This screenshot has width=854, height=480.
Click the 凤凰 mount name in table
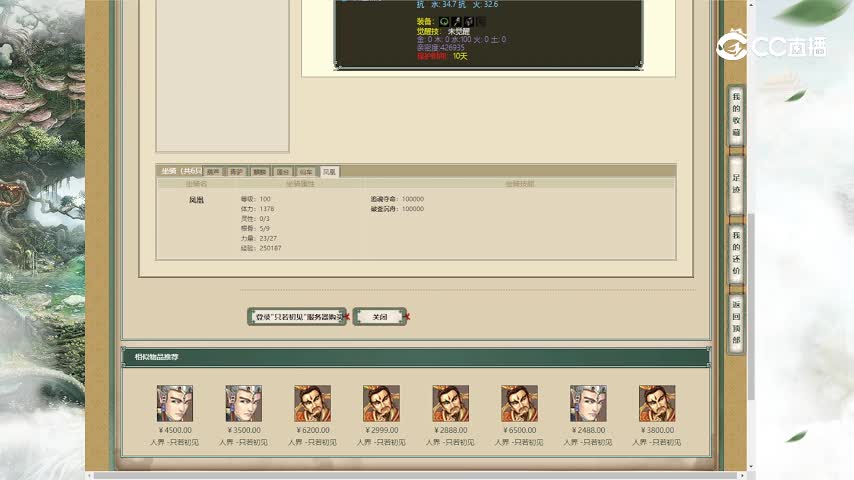[197, 200]
